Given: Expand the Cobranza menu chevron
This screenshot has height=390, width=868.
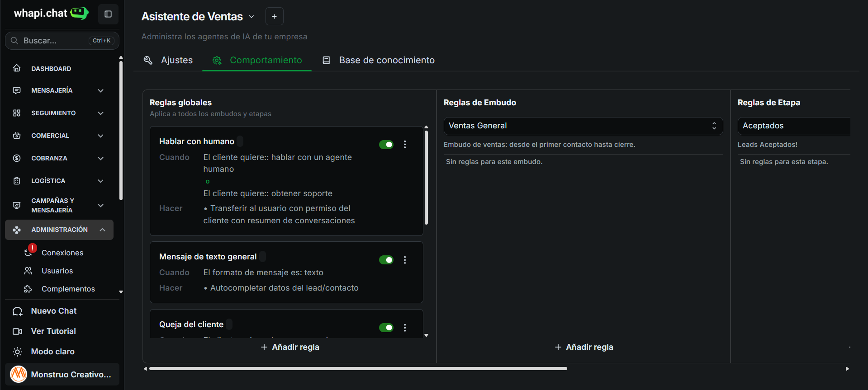Looking at the screenshot, I should click(x=101, y=158).
